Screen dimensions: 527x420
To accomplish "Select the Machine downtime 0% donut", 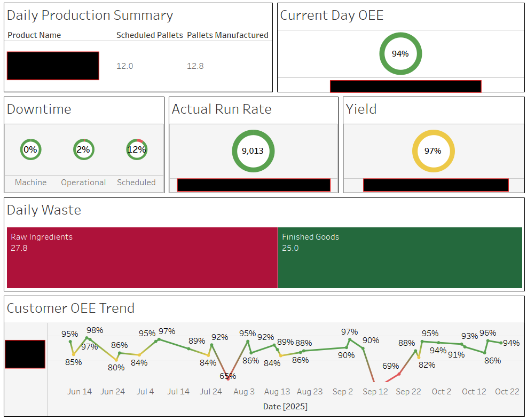I will click(x=30, y=150).
